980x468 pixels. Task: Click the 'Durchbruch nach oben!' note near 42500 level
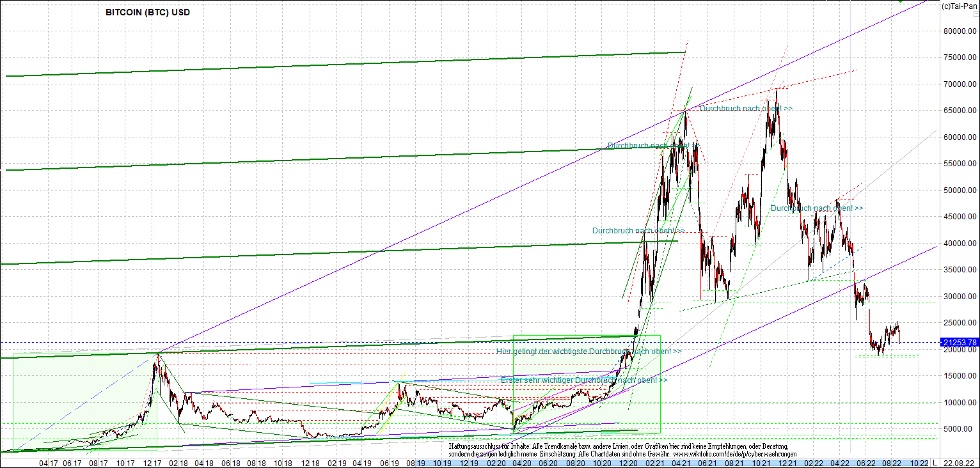point(638,231)
